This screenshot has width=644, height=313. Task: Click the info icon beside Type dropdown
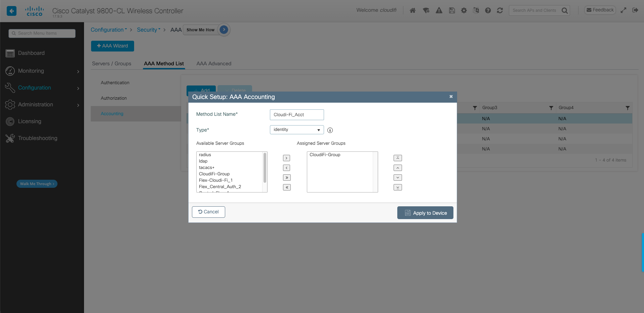(330, 130)
